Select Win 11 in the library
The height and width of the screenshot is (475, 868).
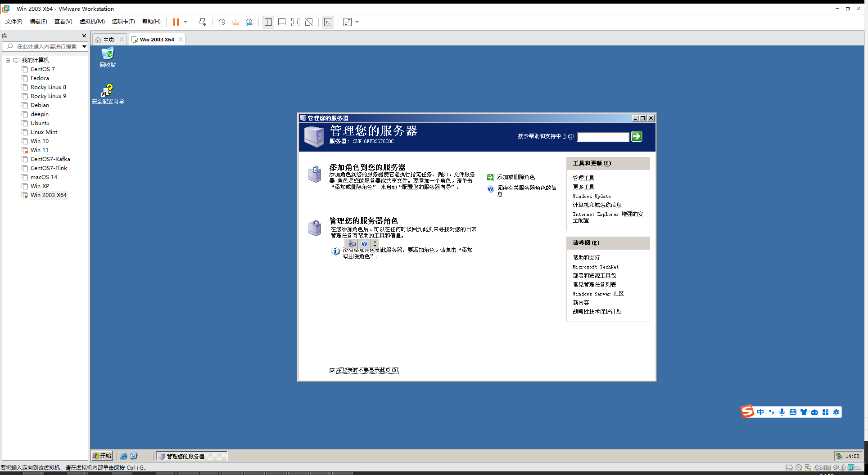40,150
